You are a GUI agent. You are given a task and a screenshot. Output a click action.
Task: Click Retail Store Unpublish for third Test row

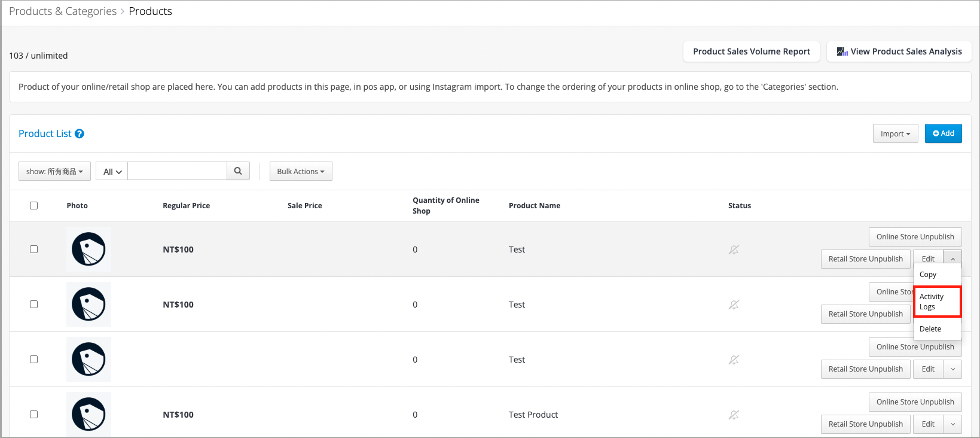pyautogui.click(x=865, y=369)
